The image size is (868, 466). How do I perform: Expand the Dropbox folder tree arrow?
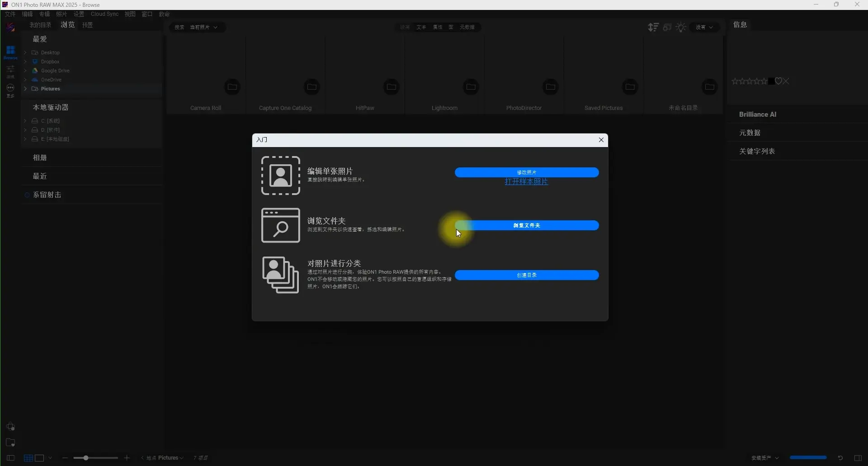click(x=25, y=62)
